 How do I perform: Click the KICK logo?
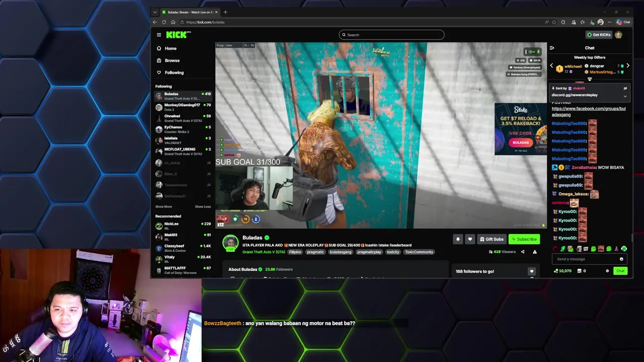178,35
